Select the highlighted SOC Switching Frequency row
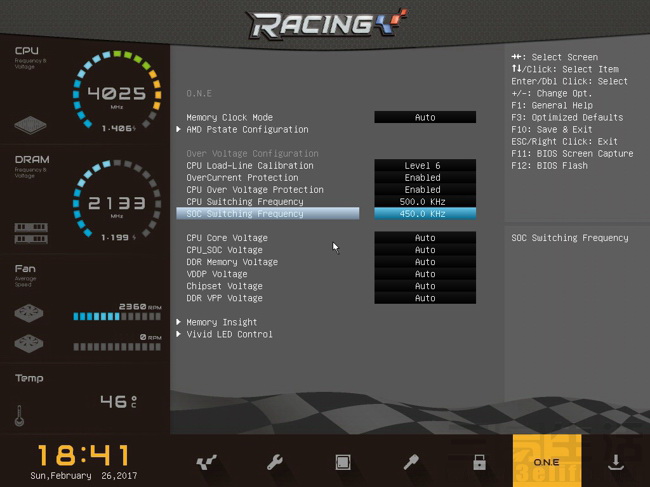This screenshot has height=487, width=650. click(267, 213)
